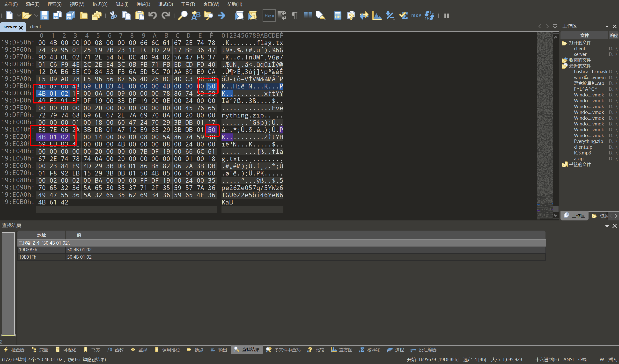Paste from clipboard icon
The image size is (619, 364).
point(140,15)
